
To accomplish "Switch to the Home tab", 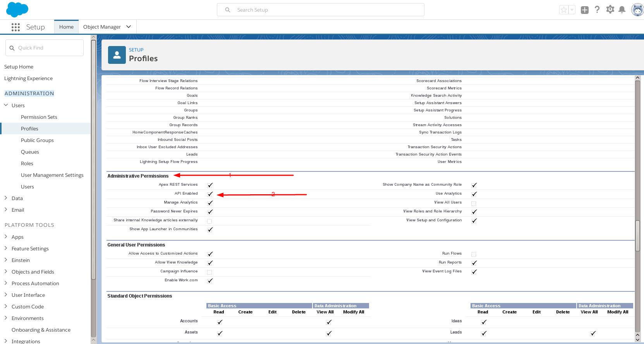I will (x=66, y=27).
